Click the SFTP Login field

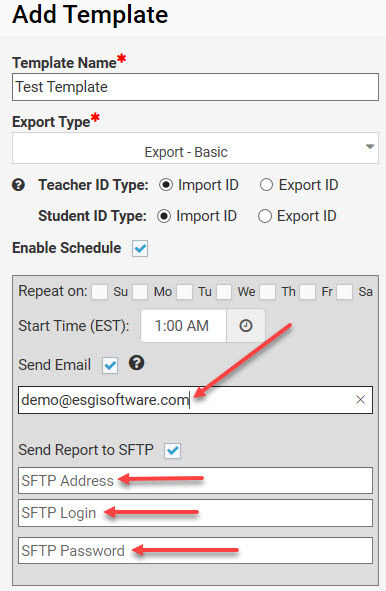pyautogui.click(x=195, y=513)
